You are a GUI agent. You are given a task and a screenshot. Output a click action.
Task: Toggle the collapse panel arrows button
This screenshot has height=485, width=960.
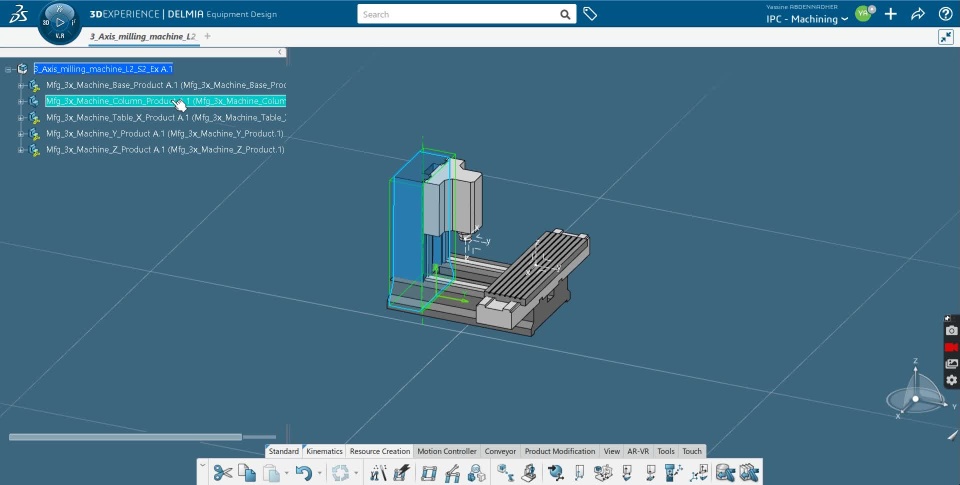pos(945,36)
